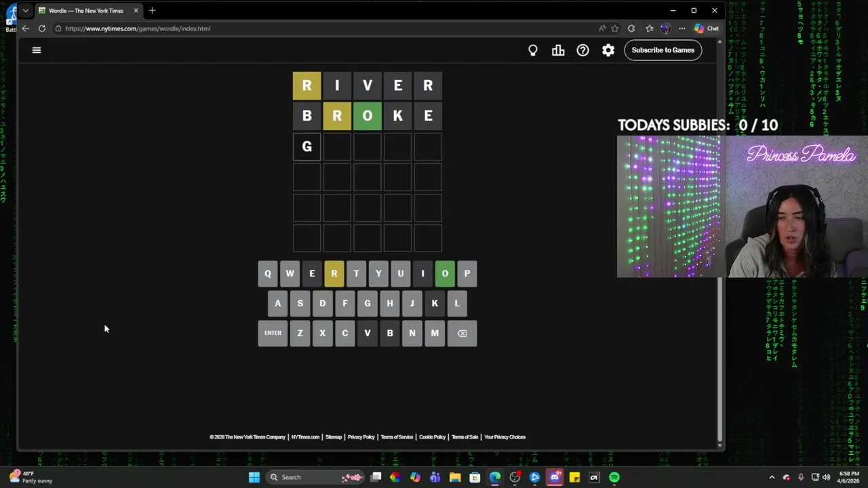Open Wordle settings gear icon
Viewport: 868px width, 488px height.
[608, 50]
